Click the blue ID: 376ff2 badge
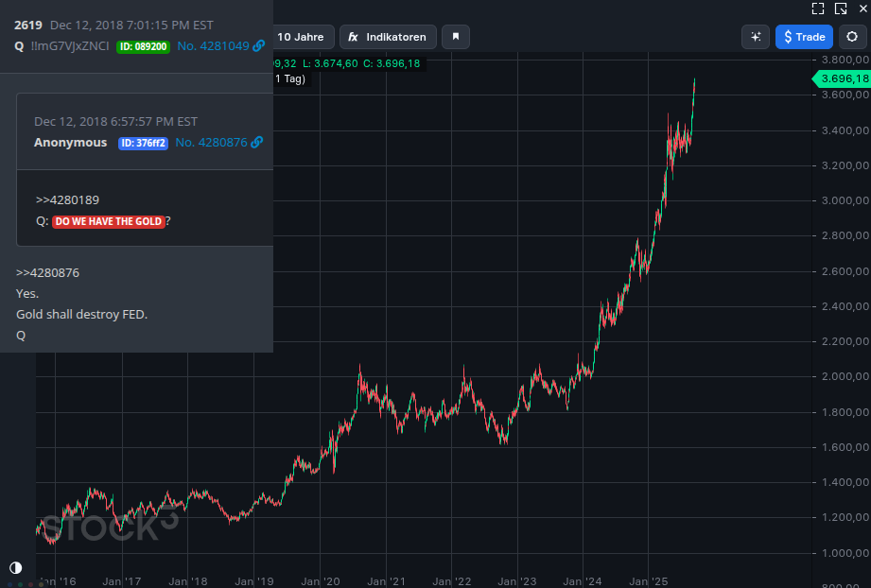The image size is (871, 588). point(144,143)
